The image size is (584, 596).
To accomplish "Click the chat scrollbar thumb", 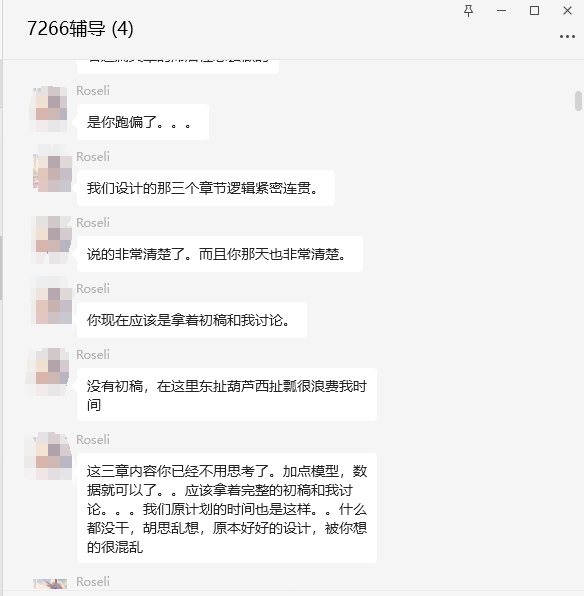I will click(578, 101).
